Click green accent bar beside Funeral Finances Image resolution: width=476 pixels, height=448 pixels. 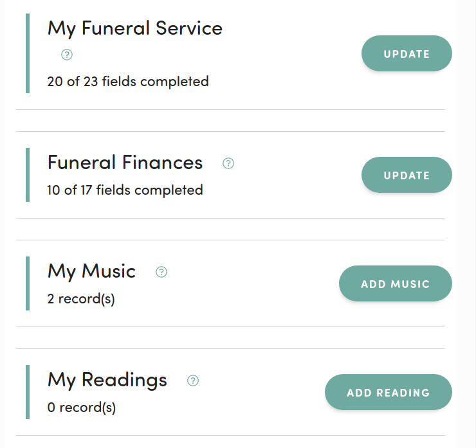click(28, 174)
